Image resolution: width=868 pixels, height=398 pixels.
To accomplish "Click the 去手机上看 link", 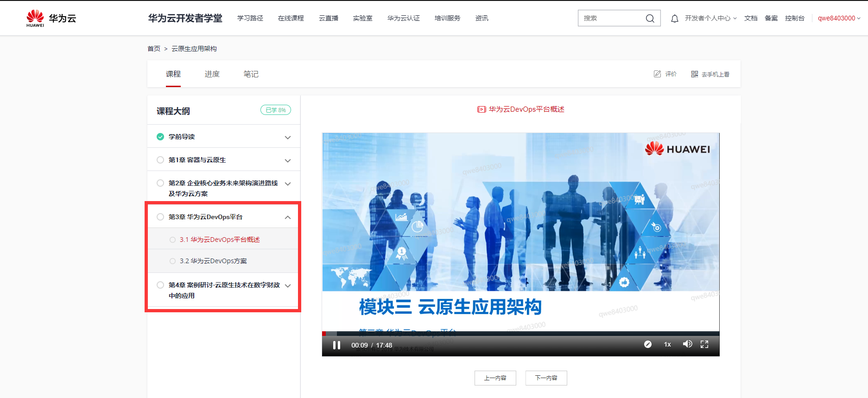I will 716,74.
